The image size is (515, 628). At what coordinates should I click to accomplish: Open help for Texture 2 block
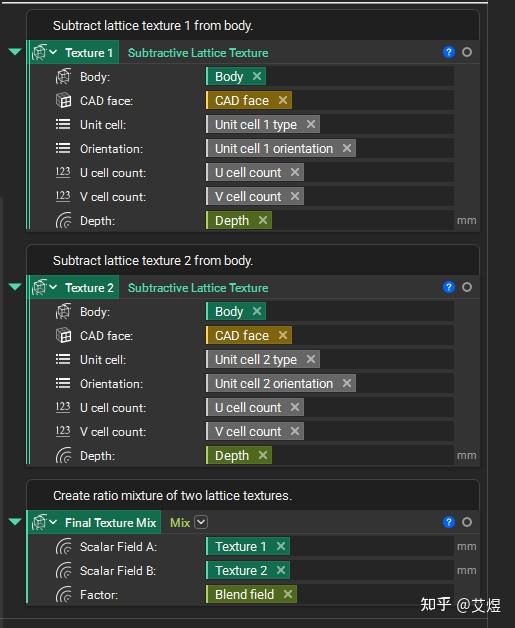pos(449,287)
